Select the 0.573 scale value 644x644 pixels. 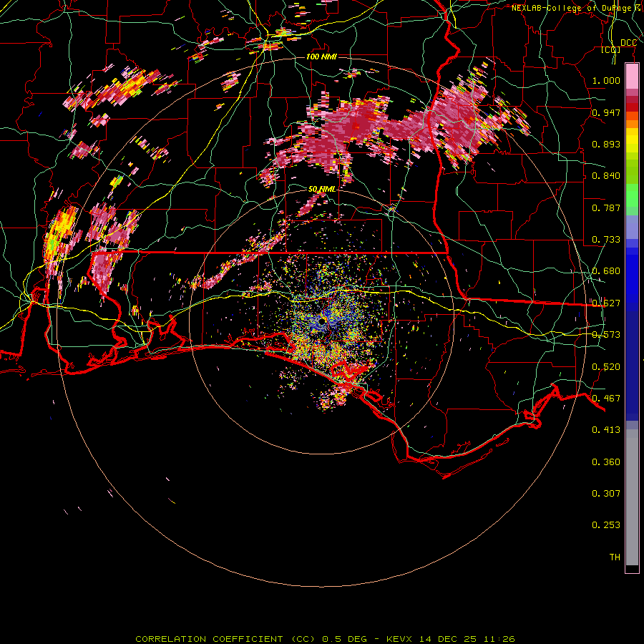[606, 335]
